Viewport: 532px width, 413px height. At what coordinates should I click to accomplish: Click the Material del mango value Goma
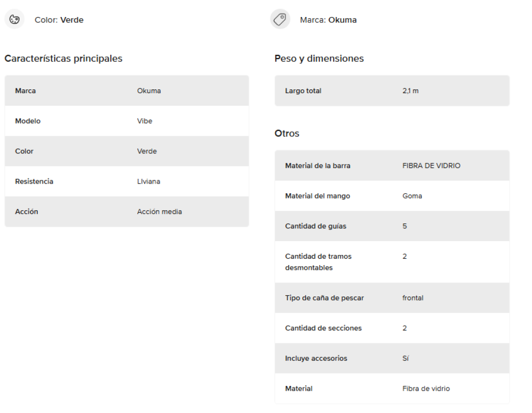point(412,196)
